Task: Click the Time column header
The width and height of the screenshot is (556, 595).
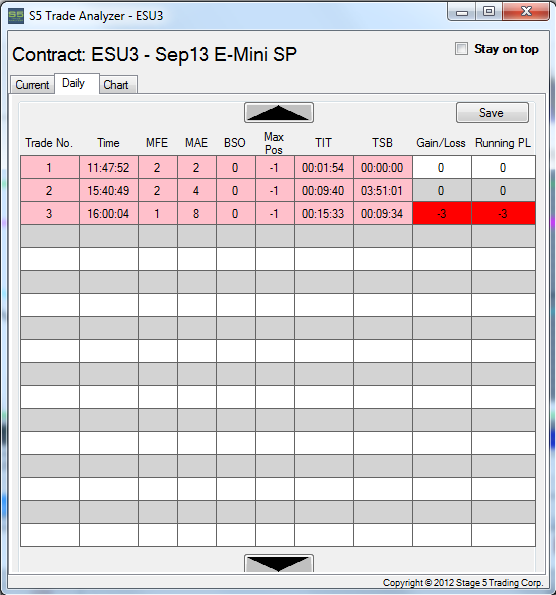Action: coord(108,143)
